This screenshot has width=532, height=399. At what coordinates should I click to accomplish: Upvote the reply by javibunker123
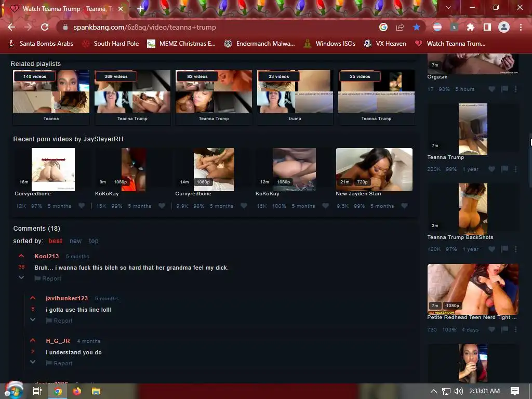(x=33, y=298)
